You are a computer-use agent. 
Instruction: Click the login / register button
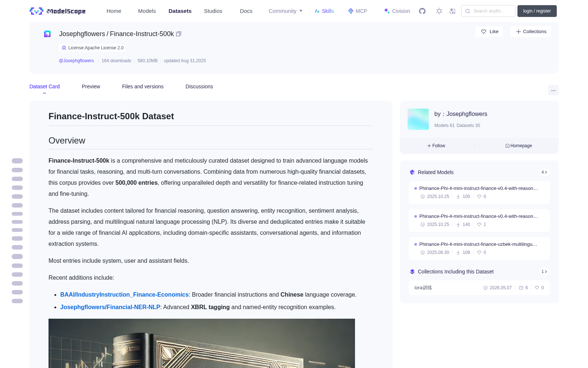click(x=537, y=11)
